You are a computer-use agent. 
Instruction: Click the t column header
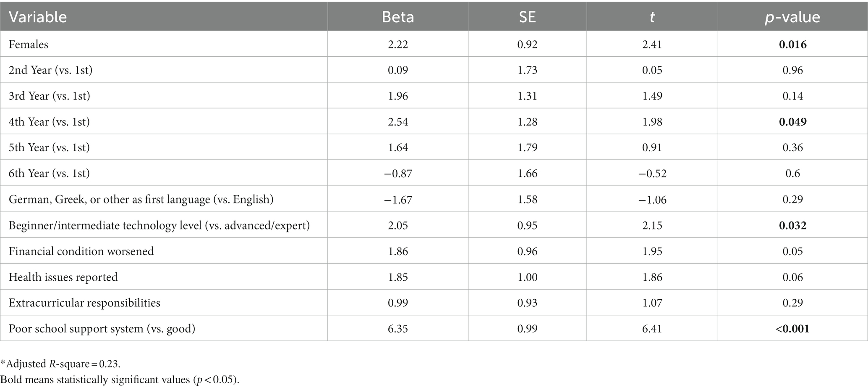tap(652, 17)
